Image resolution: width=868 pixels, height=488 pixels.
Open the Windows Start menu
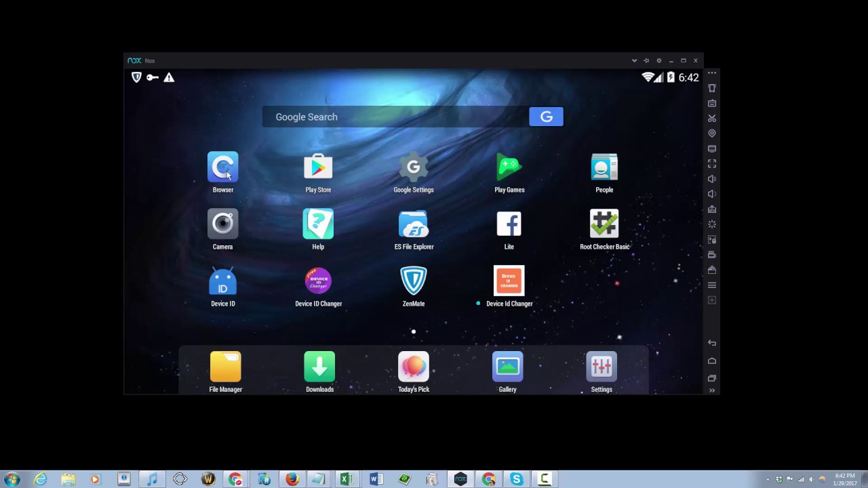tap(11, 479)
